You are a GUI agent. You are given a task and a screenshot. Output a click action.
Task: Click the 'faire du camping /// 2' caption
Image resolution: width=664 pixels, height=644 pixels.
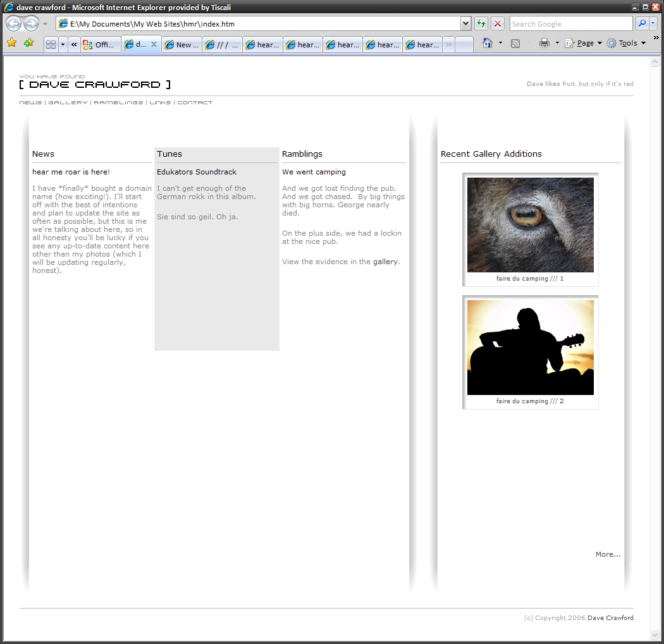click(530, 401)
